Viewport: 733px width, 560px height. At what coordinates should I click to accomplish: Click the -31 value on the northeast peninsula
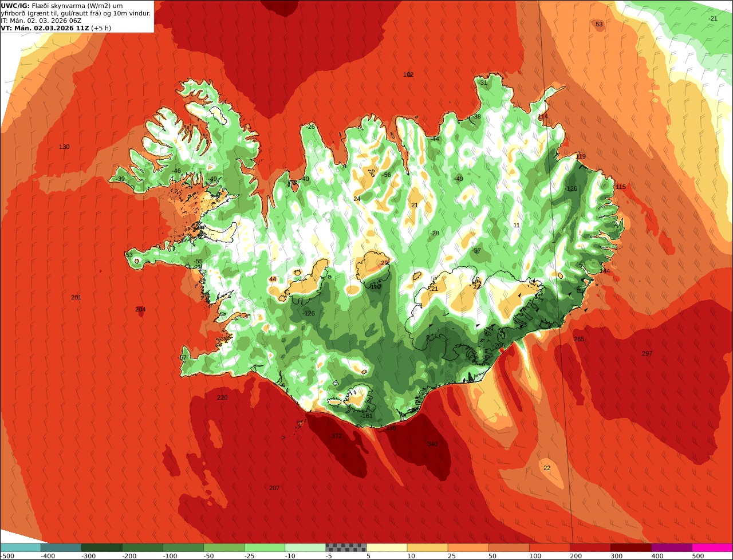coord(483,82)
